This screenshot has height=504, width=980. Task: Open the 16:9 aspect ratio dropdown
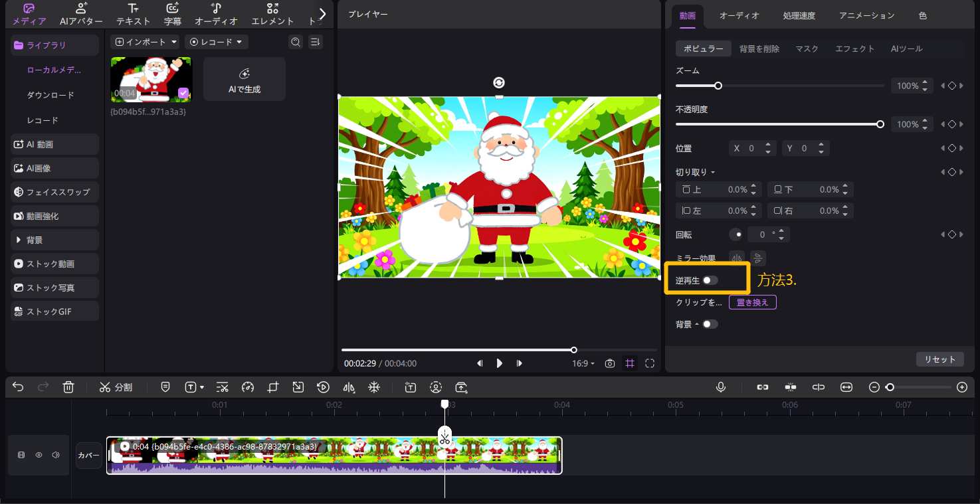coord(583,363)
